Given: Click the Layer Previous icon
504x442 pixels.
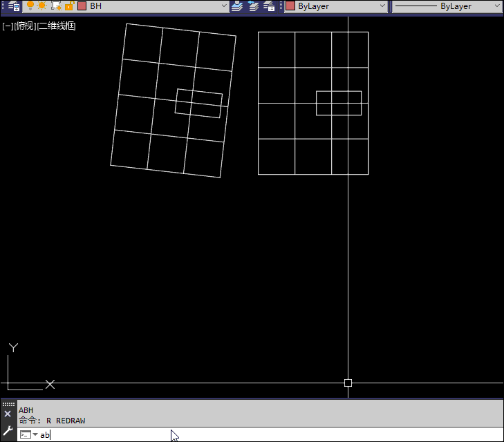Looking at the screenshot, I should click(x=254, y=6).
